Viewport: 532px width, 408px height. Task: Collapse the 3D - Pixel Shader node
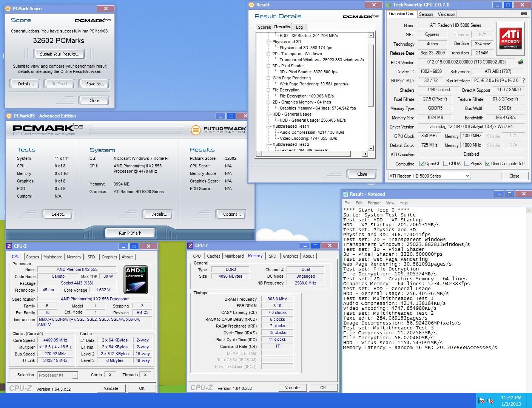pos(268,66)
